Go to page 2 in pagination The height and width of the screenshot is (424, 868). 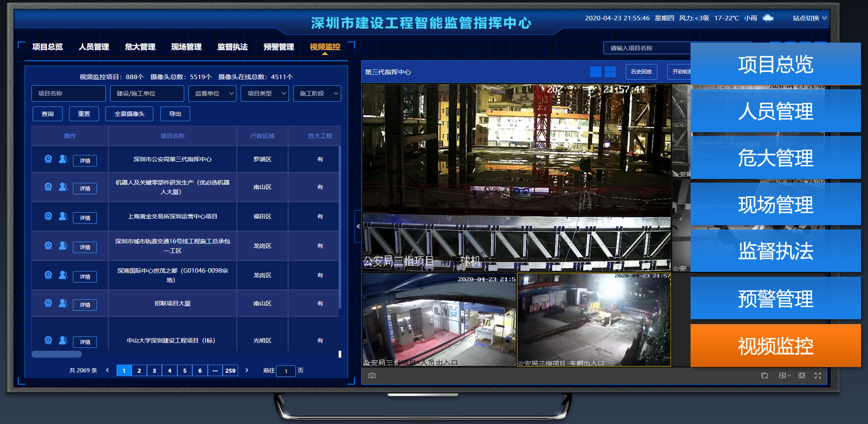[x=139, y=370]
